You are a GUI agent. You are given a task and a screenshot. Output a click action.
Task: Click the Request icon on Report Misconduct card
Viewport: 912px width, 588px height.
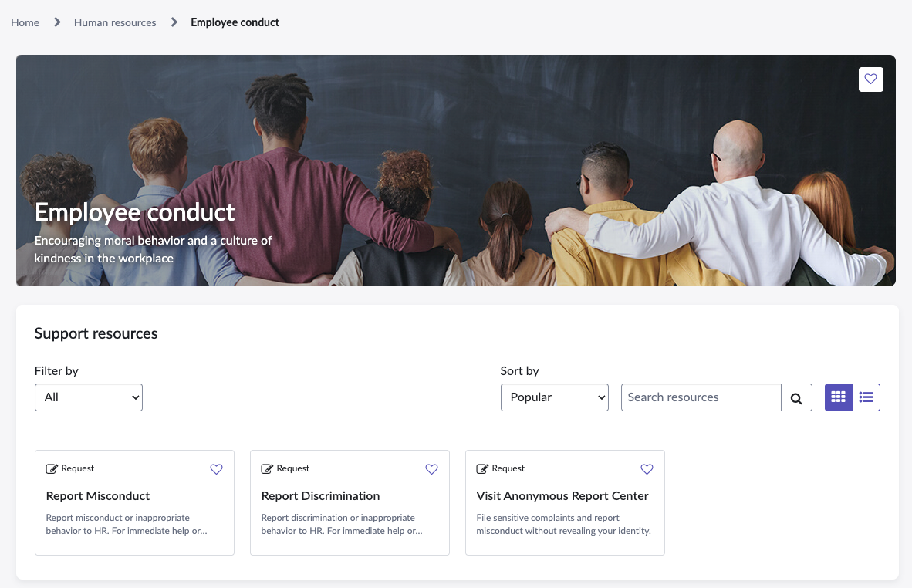(52, 468)
